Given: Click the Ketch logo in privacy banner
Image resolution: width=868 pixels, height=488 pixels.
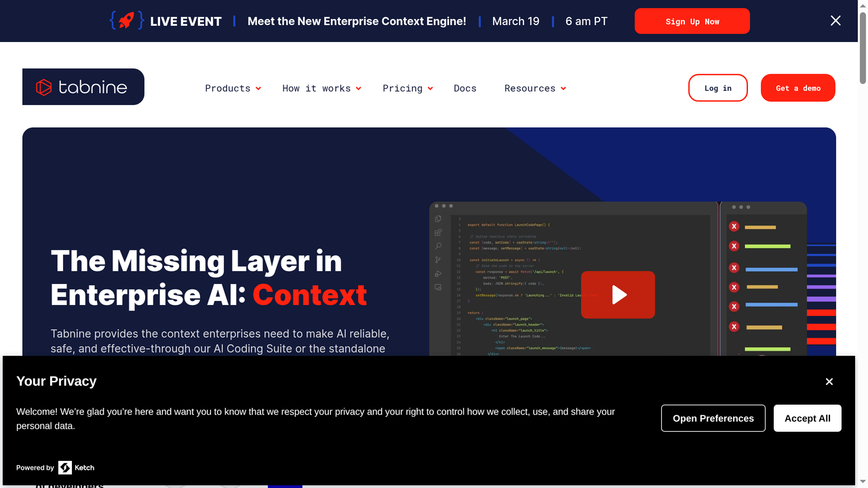Looking at the screenshot, I should [76, 468].
